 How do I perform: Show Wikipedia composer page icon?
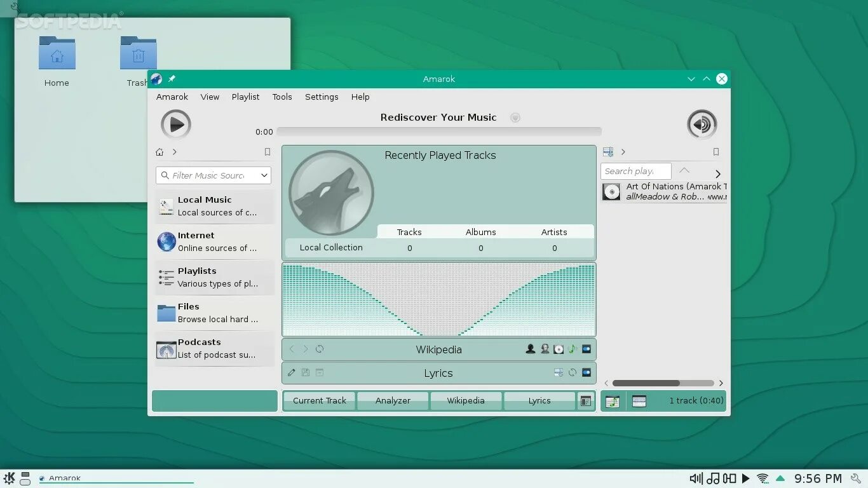[545, 349]
